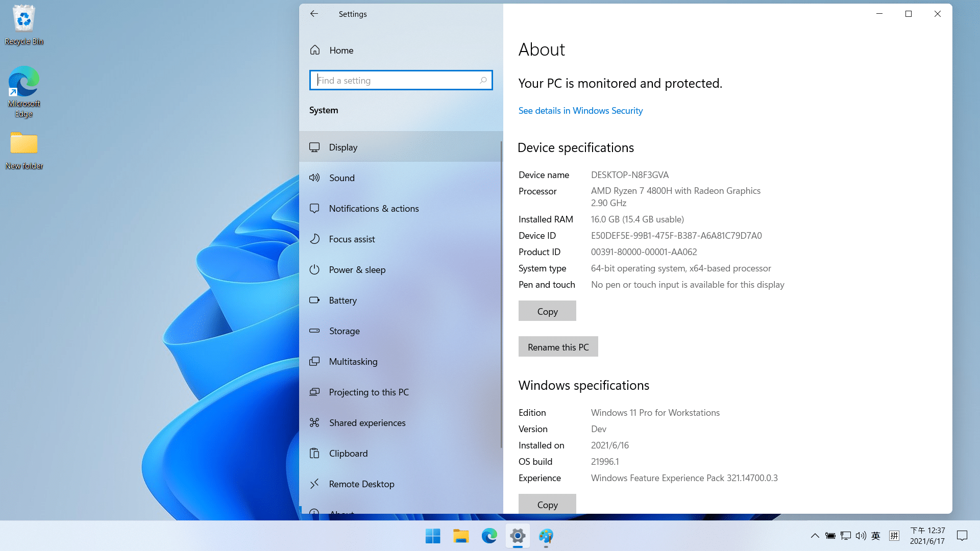Click the Device ID value starting E50DEF5E
980x551 pixels.
[676, 235]
